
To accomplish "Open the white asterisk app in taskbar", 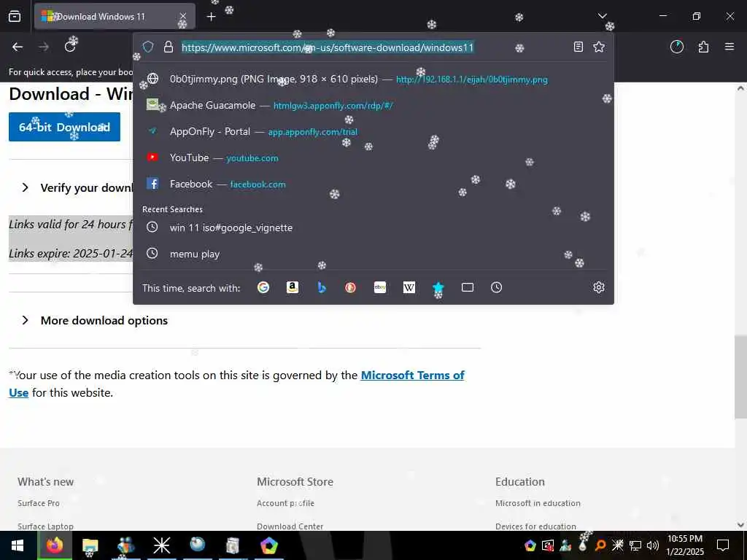I will pos(161,545).
